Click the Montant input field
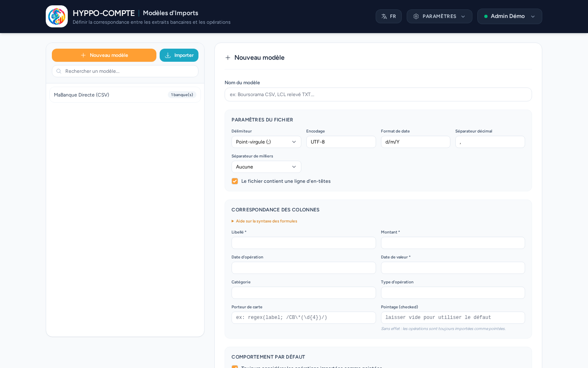Viewport: 588px width, 368px height. click(453, 243)
